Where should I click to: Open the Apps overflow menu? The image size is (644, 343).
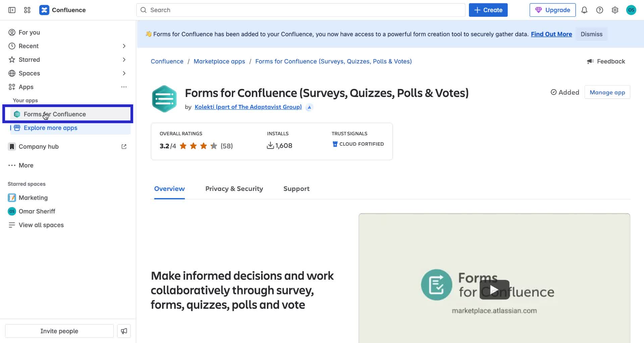pos(124,87)
